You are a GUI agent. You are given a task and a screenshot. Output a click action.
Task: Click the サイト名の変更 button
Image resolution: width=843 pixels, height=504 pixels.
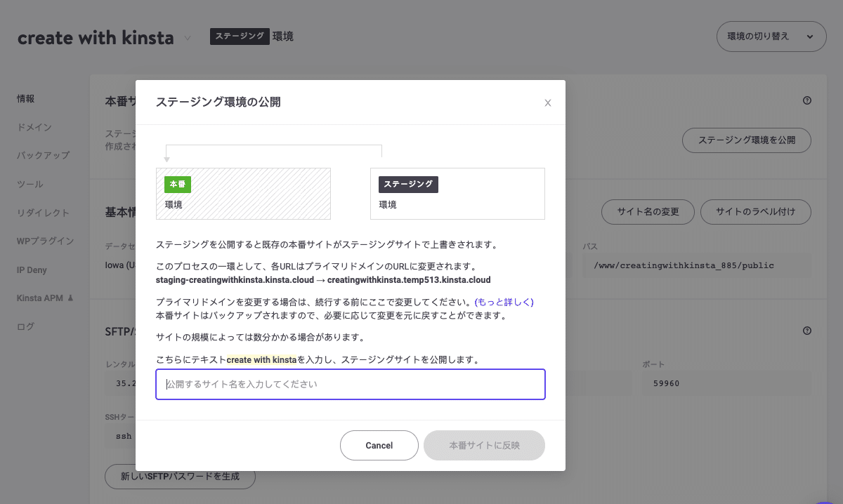click(x=648, y=211)
